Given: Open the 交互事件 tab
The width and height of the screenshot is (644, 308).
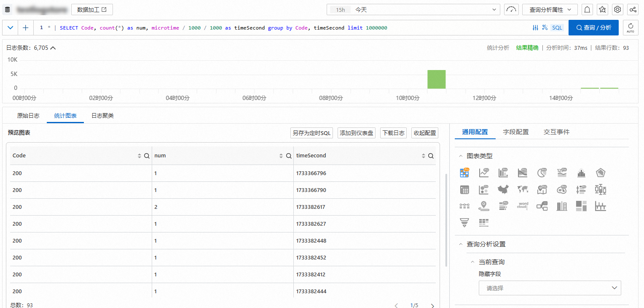Looking at the screenshot, I should 556,132.
